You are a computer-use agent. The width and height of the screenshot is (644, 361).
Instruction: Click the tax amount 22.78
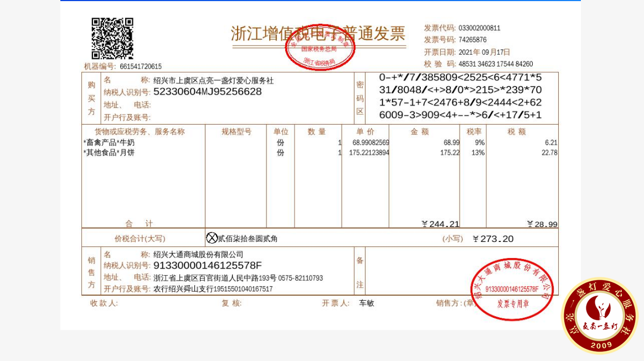pos(549,153)
